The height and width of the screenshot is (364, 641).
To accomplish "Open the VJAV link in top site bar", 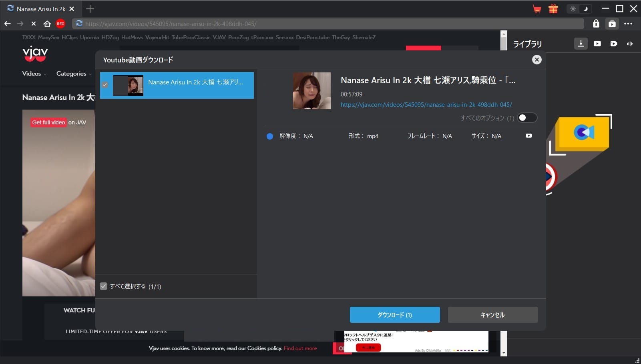I will (219, 37).
